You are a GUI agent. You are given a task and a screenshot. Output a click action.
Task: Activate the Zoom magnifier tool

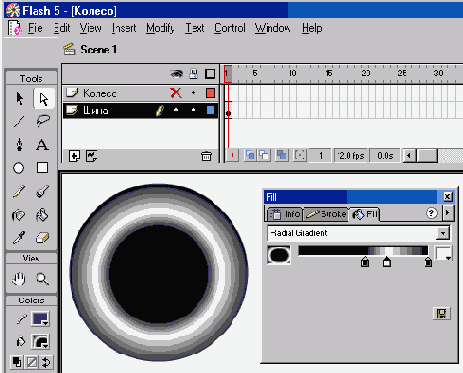pyautogui.click(x=42, y=279)
